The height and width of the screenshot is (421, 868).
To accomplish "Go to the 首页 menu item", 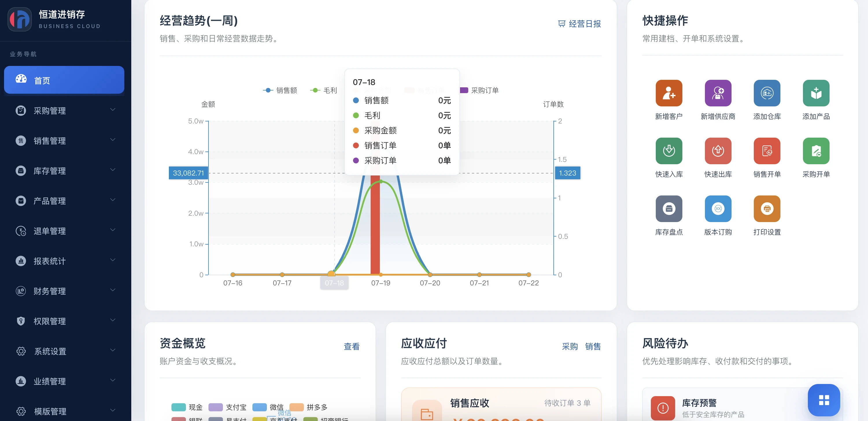I will coord(64,80).
